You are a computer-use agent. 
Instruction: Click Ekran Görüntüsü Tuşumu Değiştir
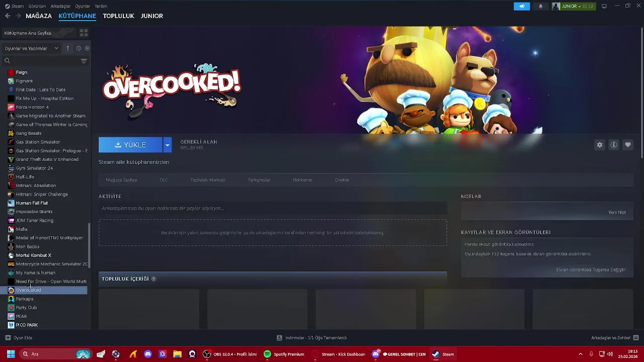[591, 270]
